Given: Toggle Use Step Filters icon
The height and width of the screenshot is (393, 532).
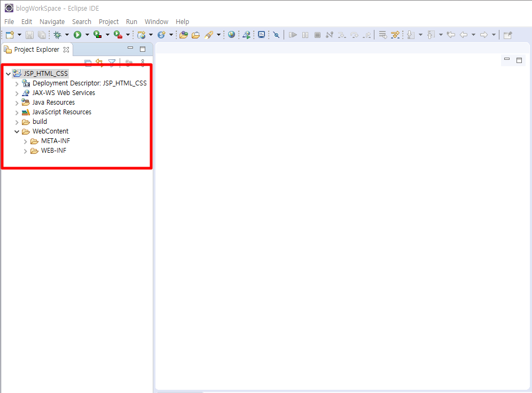Looking at the screenshot, I should (395, 35).
